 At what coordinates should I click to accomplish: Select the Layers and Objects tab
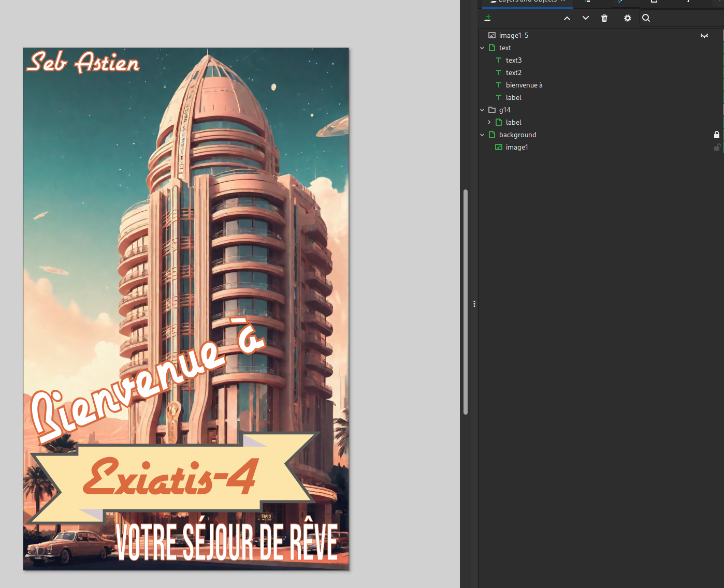click(527, 2)
